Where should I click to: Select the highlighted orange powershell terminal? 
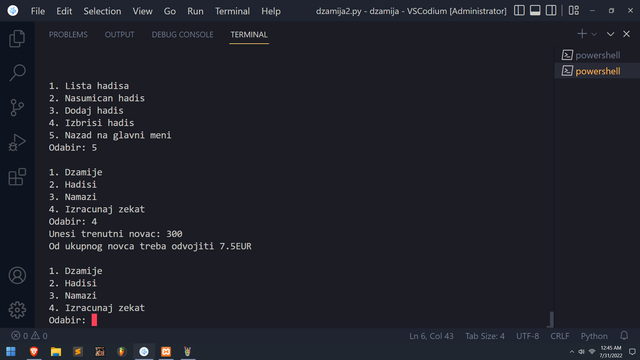[597, 71]
